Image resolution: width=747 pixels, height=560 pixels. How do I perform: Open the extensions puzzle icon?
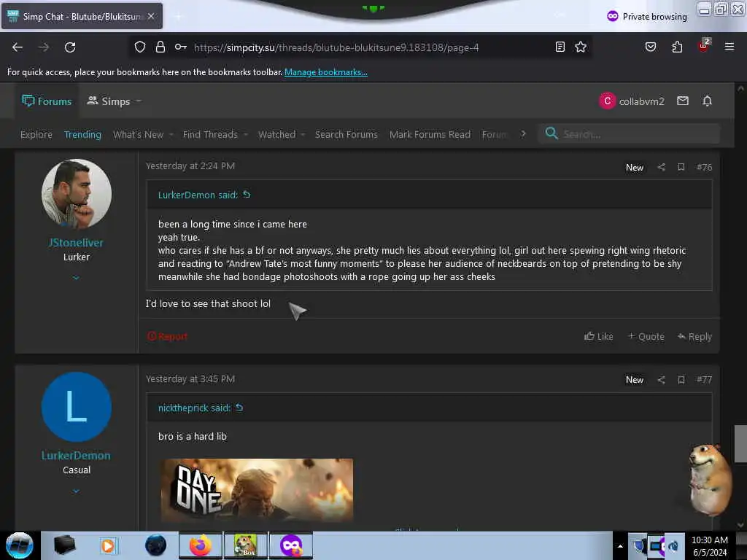point(677,47)
